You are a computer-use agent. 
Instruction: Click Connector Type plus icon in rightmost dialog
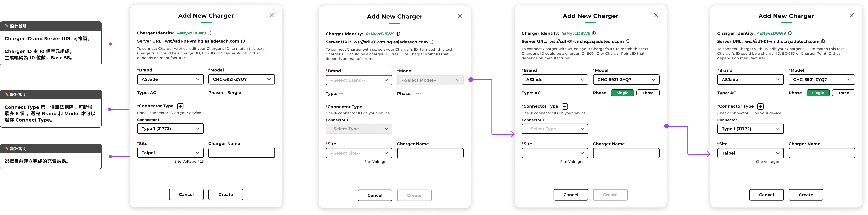760,107
